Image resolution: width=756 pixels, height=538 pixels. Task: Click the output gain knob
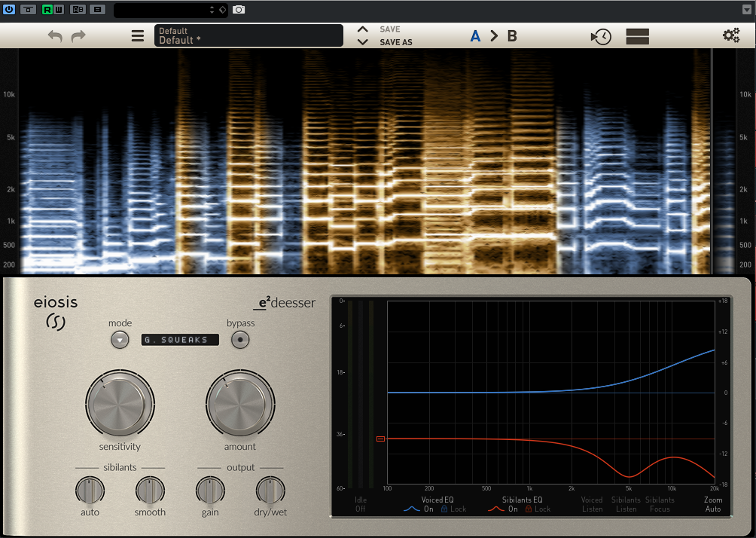coord(210,491)
